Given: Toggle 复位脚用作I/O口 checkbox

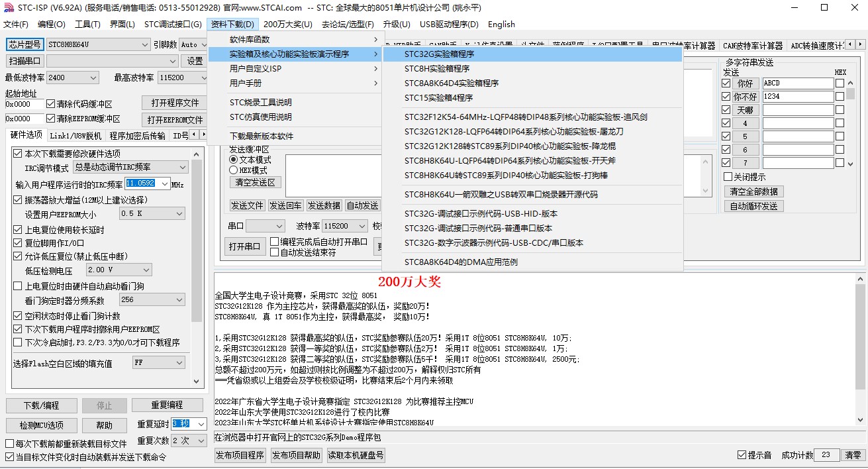Looking at the screenshot, I should (18, 243).
